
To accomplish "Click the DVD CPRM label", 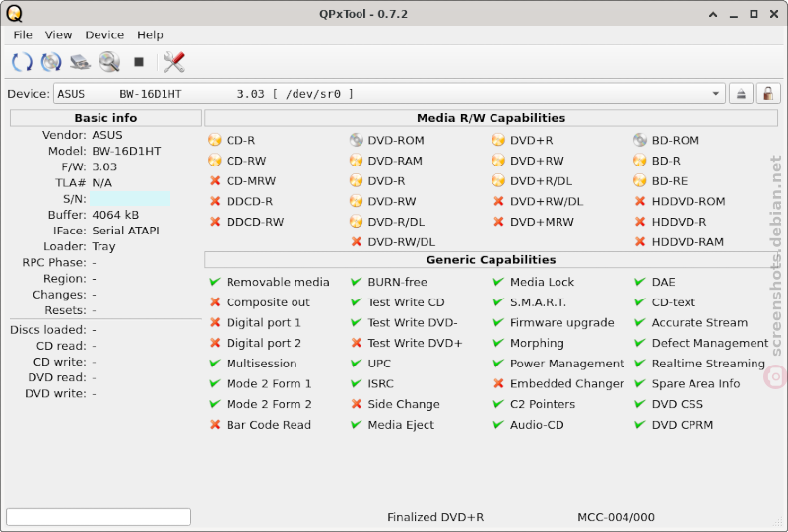I will (x=682, y=425).
